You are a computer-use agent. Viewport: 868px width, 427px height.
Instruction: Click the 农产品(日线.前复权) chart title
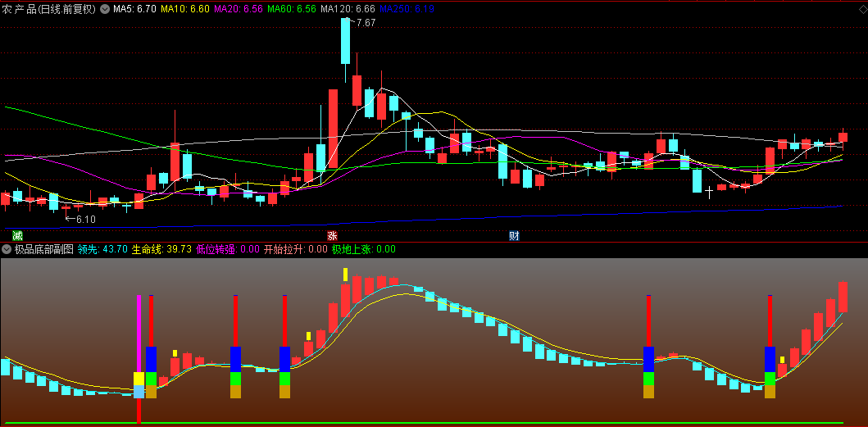point(50,9)
